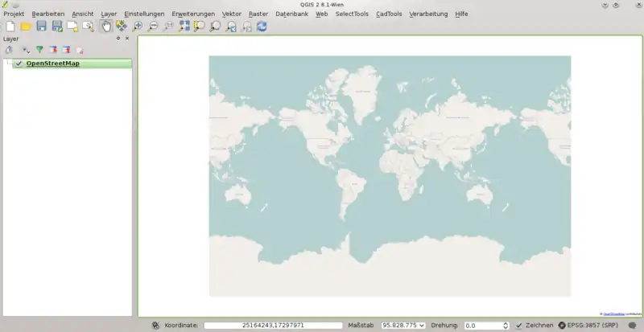This screenshot has width=644, height=332.
Task: Click the Pan Map to Selection icon
Action: 122,27
